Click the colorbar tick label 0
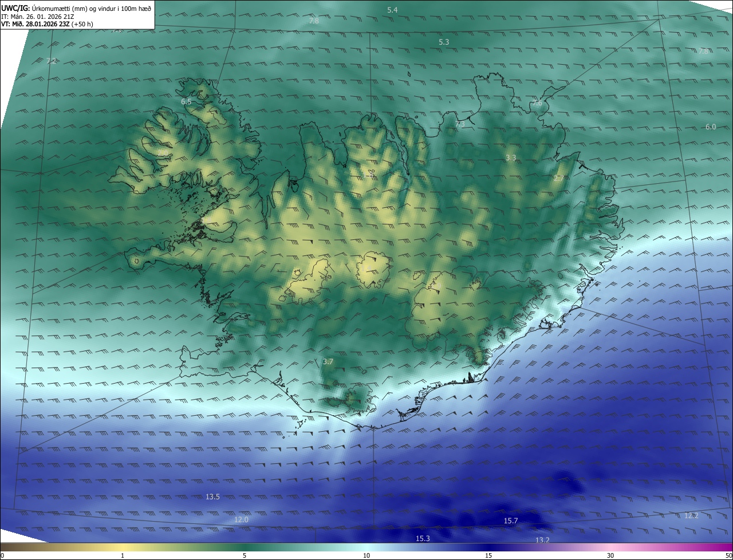The width and height of the screenshot is (733, 560). (x=2, y=555)
